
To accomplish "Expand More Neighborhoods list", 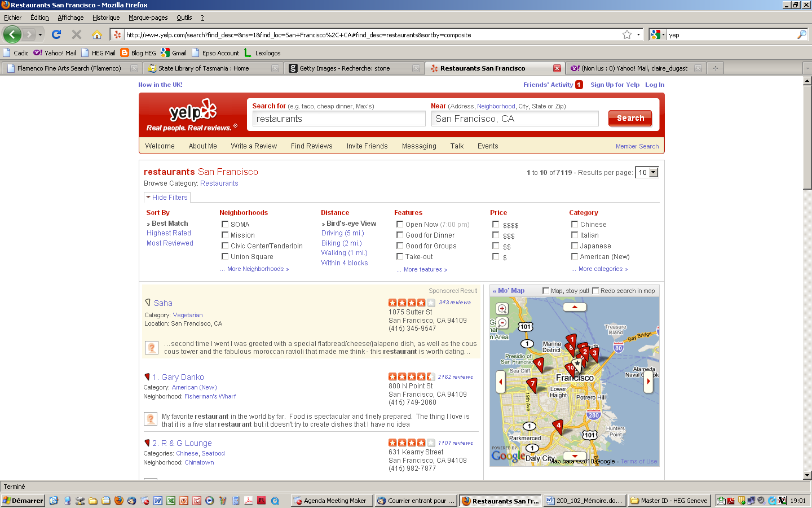I will [x=258, y=269].
